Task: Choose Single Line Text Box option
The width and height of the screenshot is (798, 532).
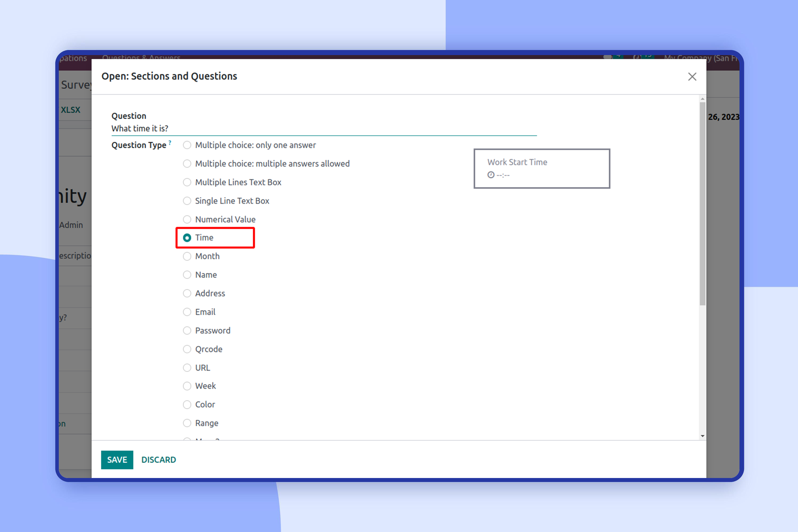Action: pyautogui.click(x=187, y=201)
